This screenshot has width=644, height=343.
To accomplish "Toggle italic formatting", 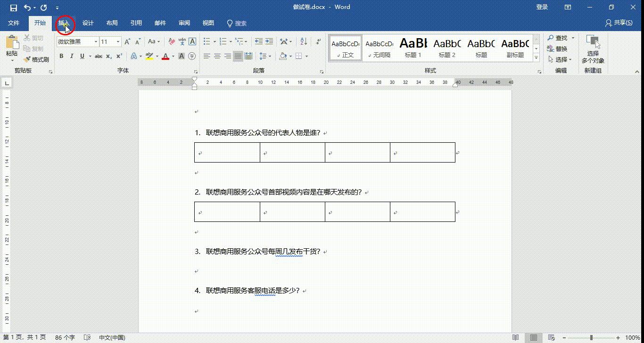I will click(x=72, y=56).
